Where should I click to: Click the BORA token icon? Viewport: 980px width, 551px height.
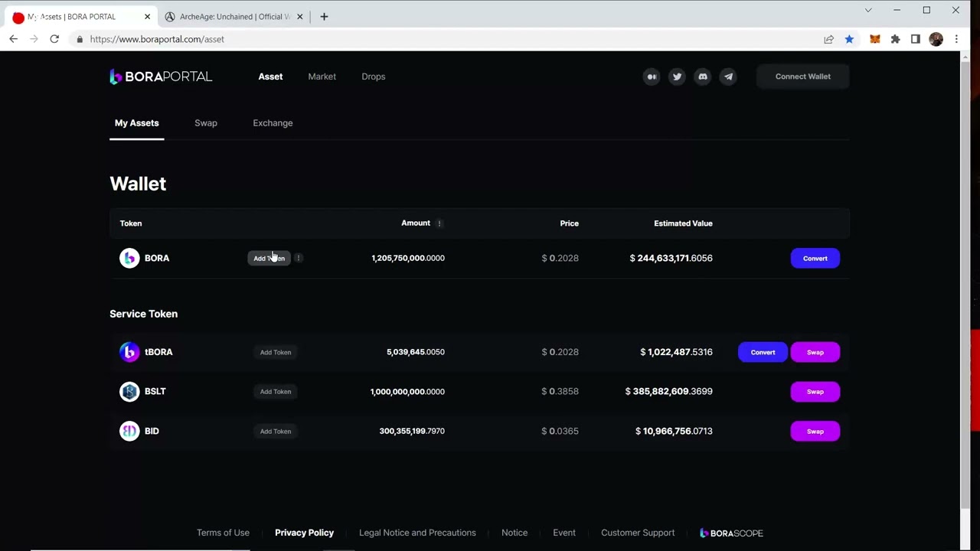129,258
